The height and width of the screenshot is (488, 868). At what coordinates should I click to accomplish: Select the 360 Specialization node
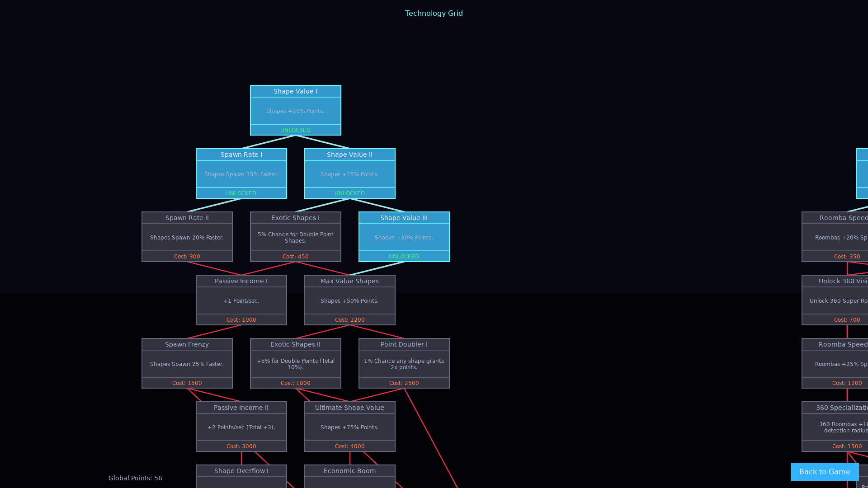pyautogui.click(x=835, y=427)
